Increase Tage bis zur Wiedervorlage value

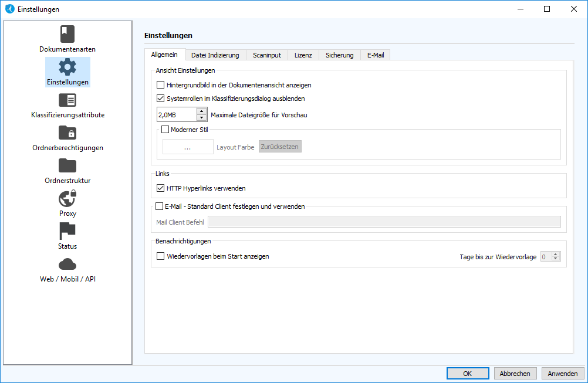coord(556,254)
